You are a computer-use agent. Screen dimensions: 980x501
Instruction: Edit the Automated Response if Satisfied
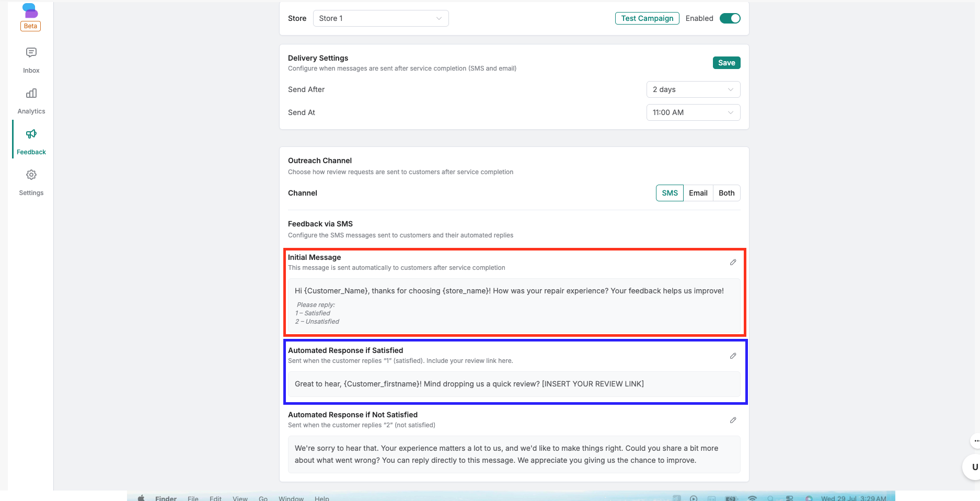coord(733,356)
